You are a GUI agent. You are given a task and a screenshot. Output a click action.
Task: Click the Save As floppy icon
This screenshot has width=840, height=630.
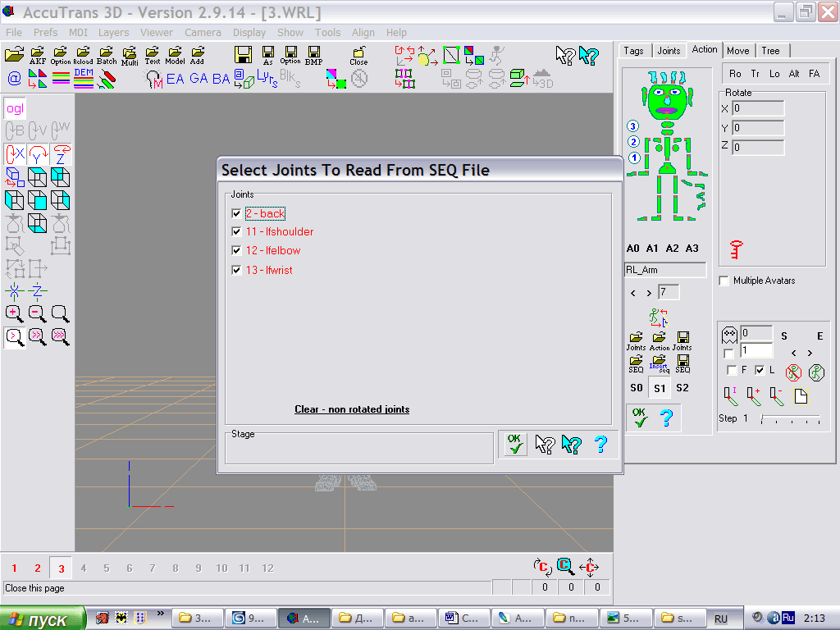coord(268,55)
